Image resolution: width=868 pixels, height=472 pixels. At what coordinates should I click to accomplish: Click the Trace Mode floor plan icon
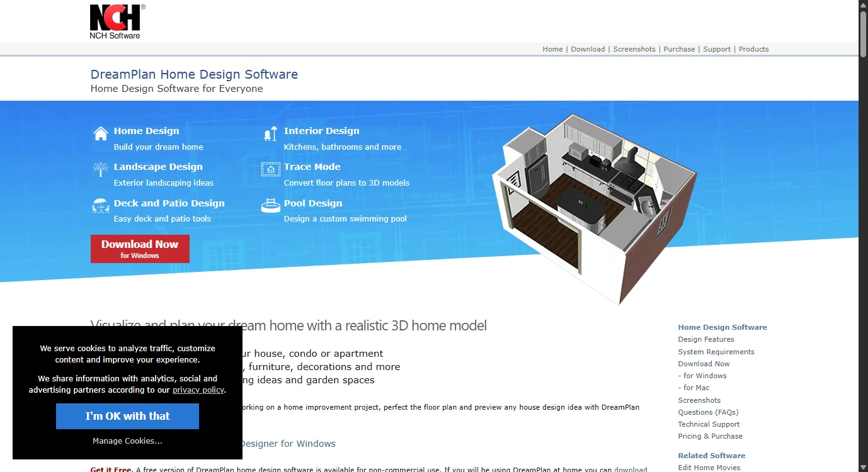click(270, 169)
